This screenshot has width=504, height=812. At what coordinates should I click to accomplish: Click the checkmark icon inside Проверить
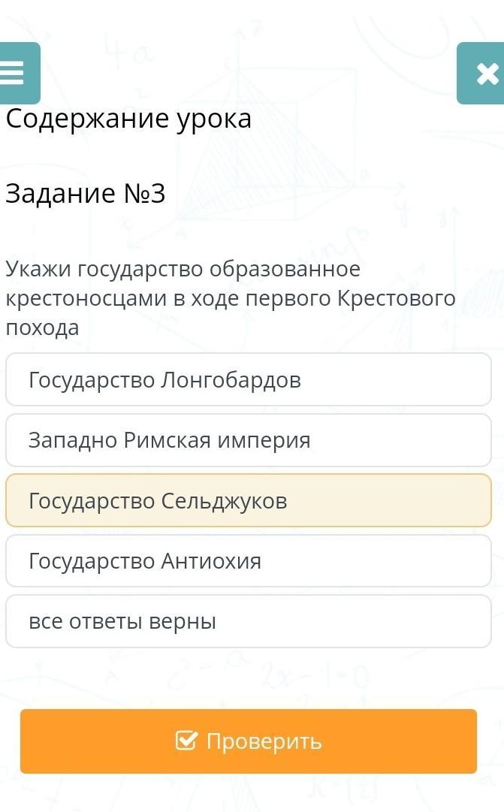click(x=186, y=741)
